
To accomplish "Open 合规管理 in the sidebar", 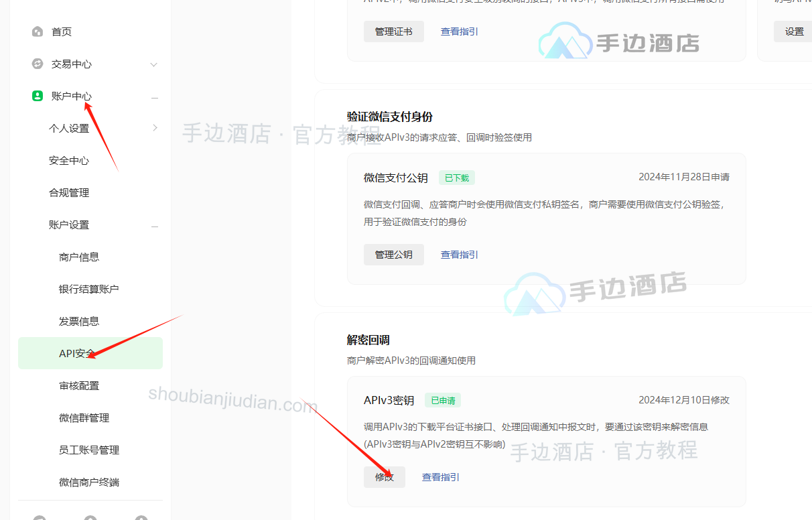I will point(69,192).
